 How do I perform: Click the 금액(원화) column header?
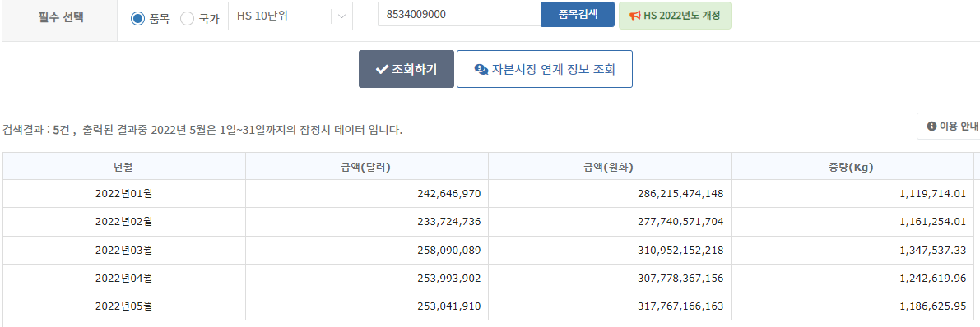click(x=610, y=167)
